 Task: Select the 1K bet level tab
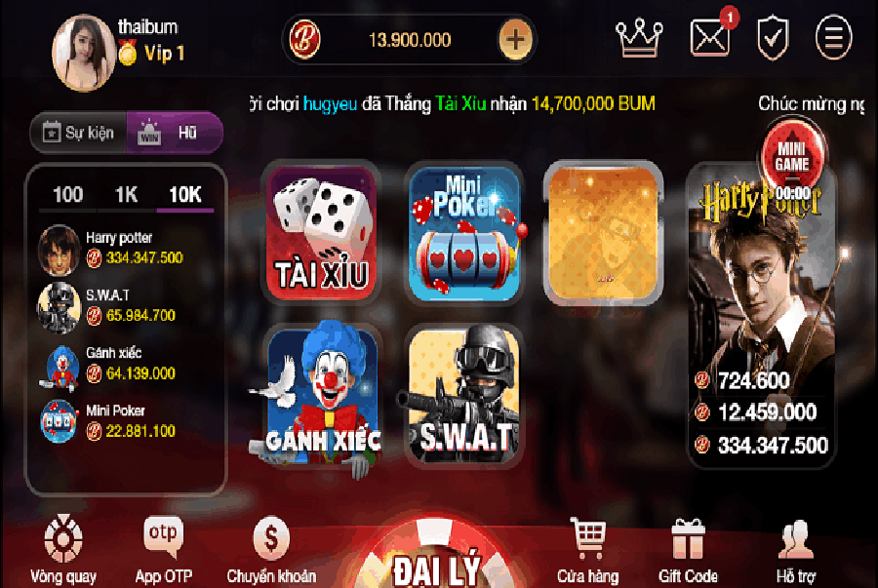[x=127, y=195]
